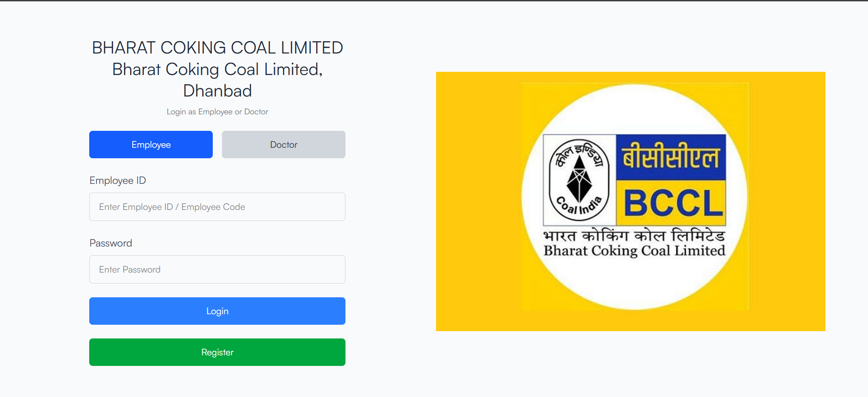
Task: Click the green Register button
Action: tap(217, 352)
